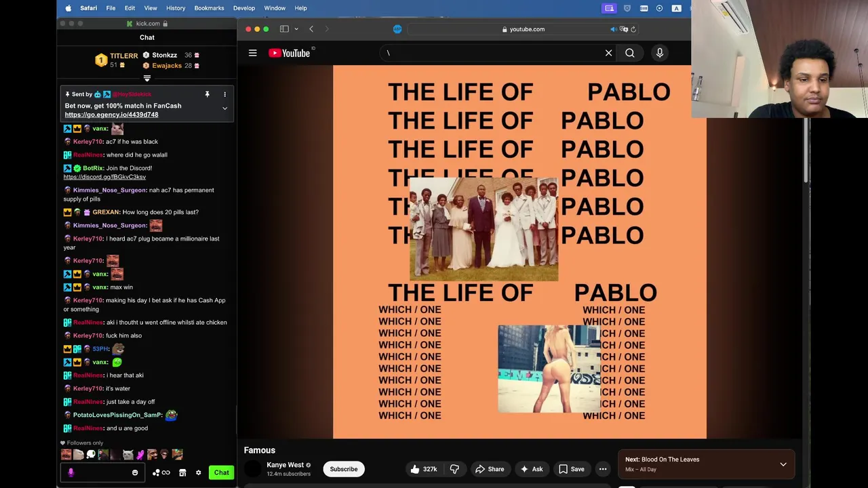Click the shield icon in the menu bar
Viewport: 868px width, 488px height.
tap(627, 8)
